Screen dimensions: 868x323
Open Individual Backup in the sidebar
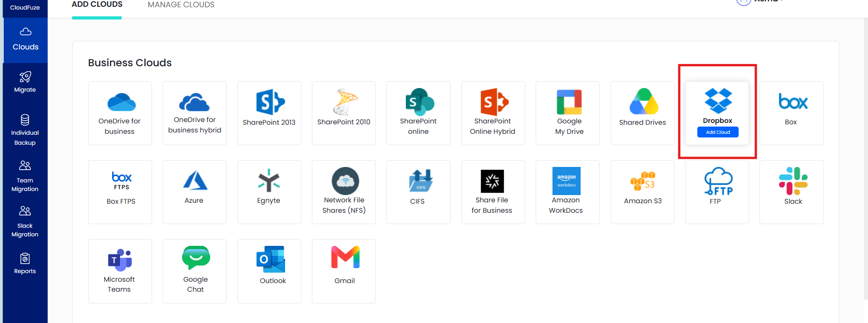[x=25, y=130]
